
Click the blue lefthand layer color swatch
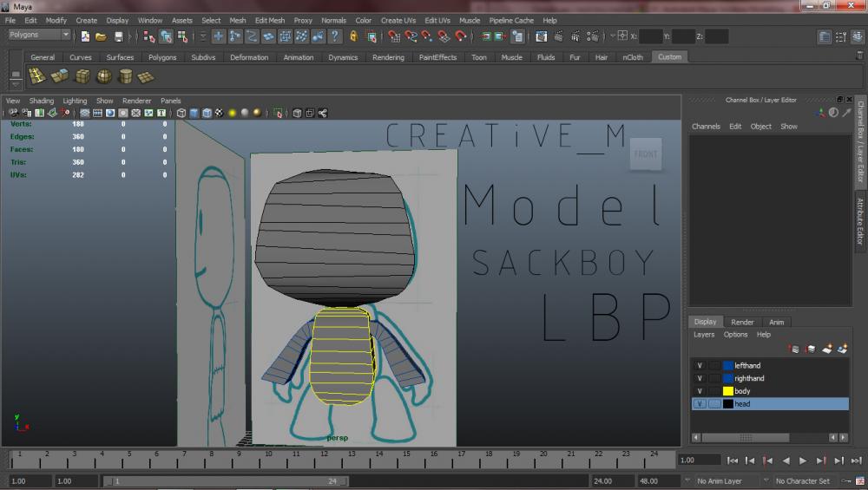(728, 366)
